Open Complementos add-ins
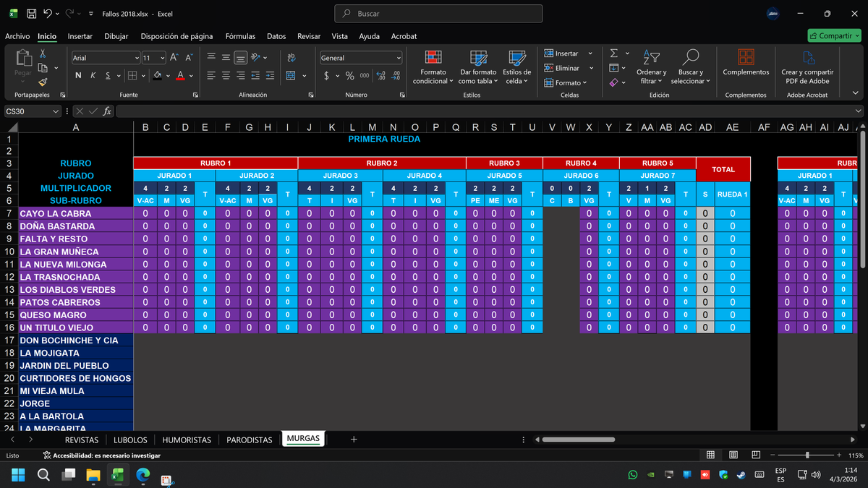 [746, 63]
